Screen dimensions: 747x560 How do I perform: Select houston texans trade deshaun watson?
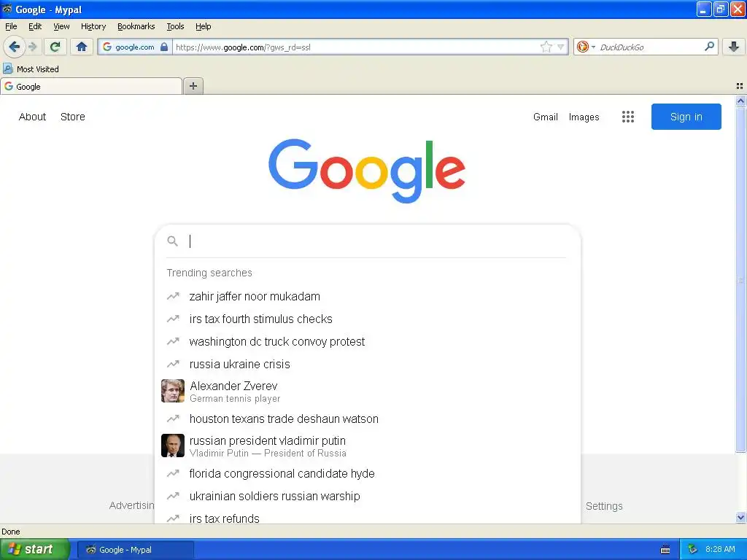click(x=368, y=419)
